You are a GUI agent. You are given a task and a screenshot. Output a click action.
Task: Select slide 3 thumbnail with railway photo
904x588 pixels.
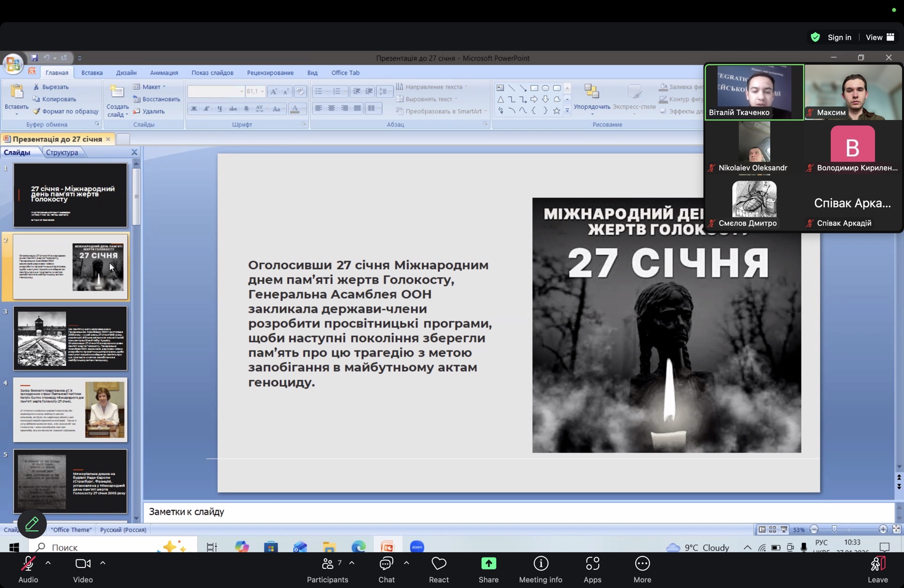click(70, 338)
